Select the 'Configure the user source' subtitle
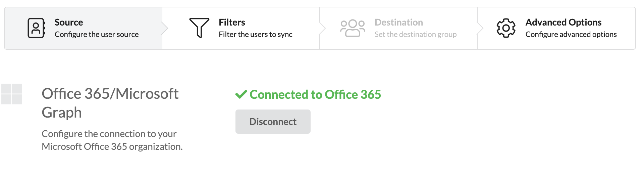This screenshot has width=644, height=172. [97, 35]
